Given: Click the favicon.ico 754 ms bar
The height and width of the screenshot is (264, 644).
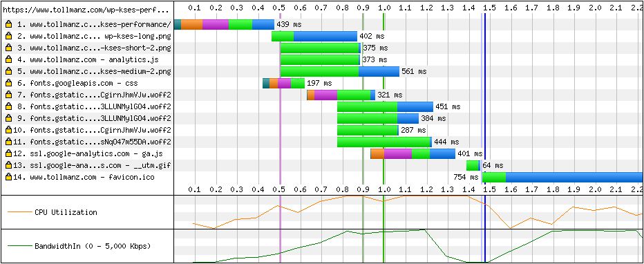Looking at the screenshot, I should click(x=562, y=178).
